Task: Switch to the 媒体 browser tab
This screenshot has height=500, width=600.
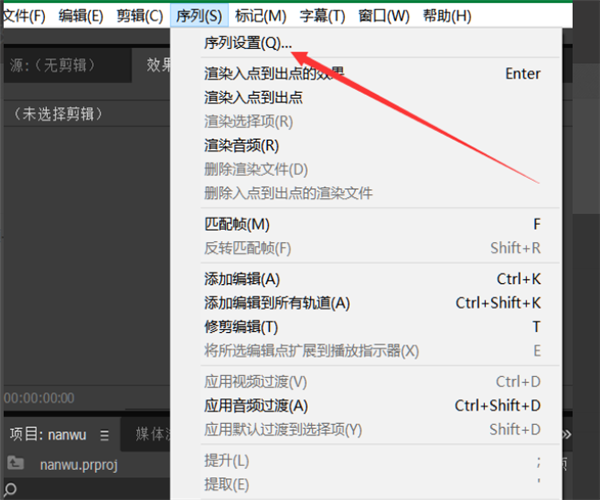Action: 152,435
